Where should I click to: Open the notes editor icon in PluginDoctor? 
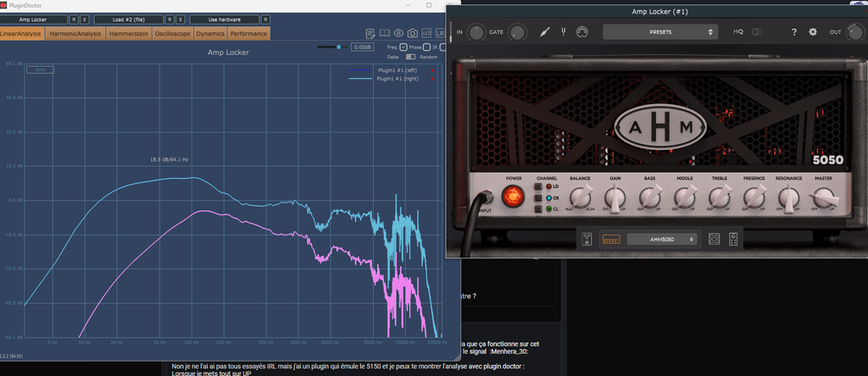371,34
